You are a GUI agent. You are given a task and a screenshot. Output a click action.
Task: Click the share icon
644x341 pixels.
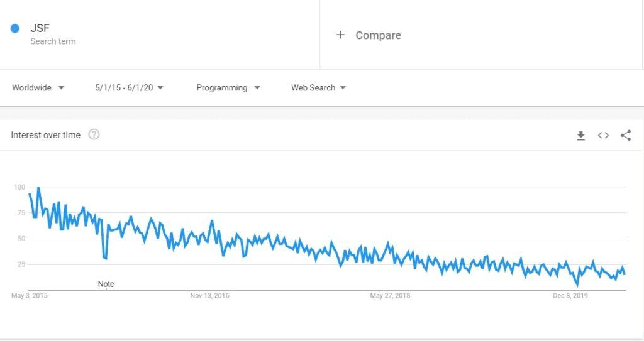coord(626,135)
